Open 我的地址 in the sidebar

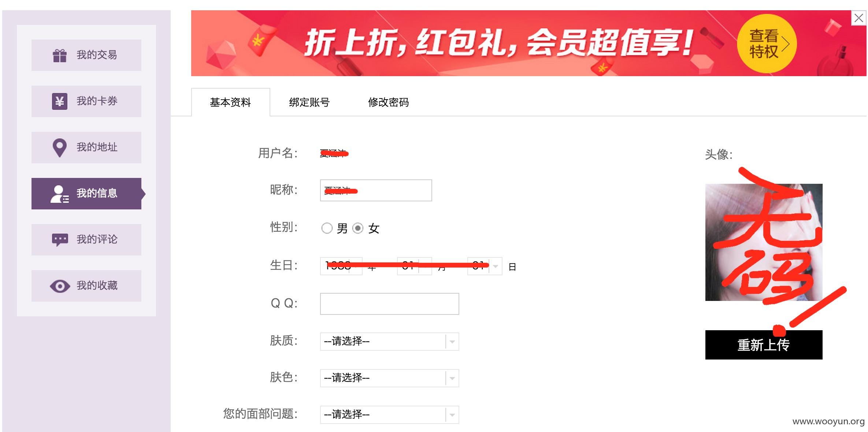tap(86, 148)
